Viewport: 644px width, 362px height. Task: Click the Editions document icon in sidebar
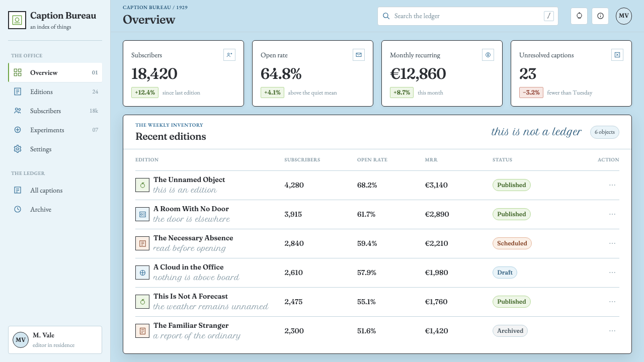pyautogui.click(x=18, y=92)
